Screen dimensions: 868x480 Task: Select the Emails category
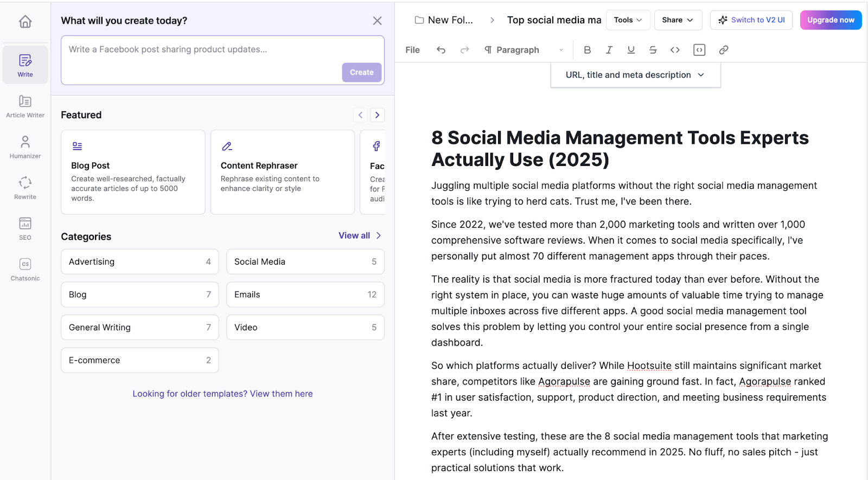point(305,295)
